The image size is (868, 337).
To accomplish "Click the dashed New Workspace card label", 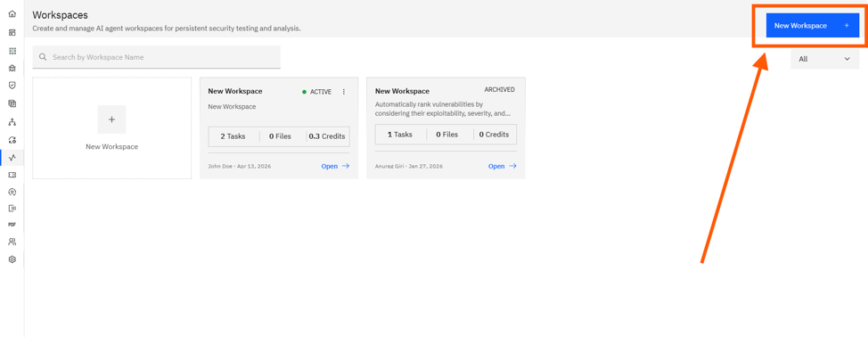I will click(111, 146).
